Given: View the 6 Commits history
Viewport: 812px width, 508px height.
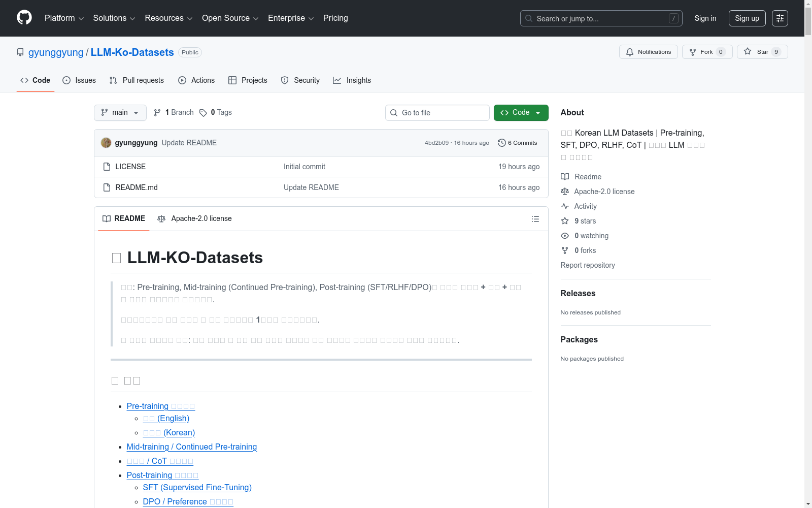Looking at the screenshot, I should [518, 143].
